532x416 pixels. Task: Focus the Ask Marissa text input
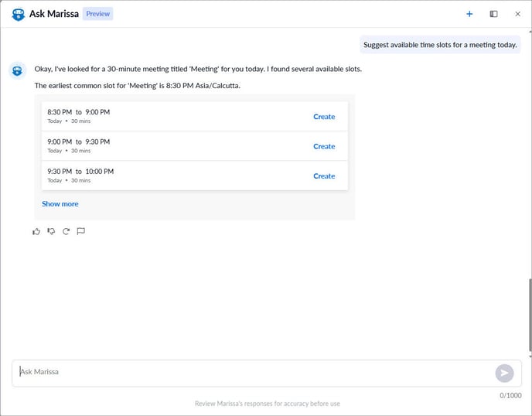251,372
